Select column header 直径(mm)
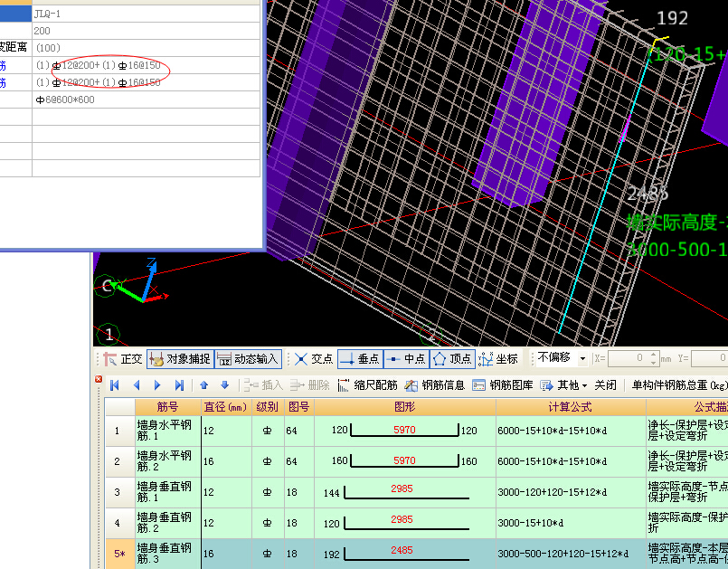 coord(226,407)
